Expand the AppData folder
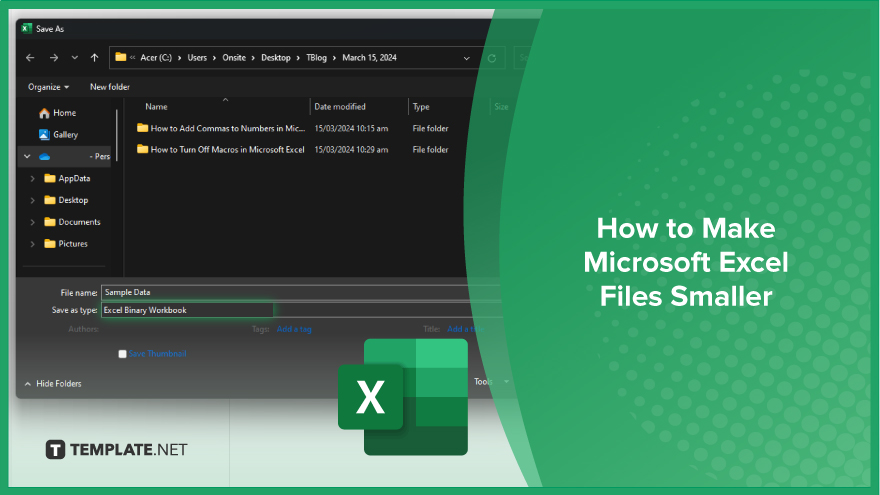 point(33,178)
